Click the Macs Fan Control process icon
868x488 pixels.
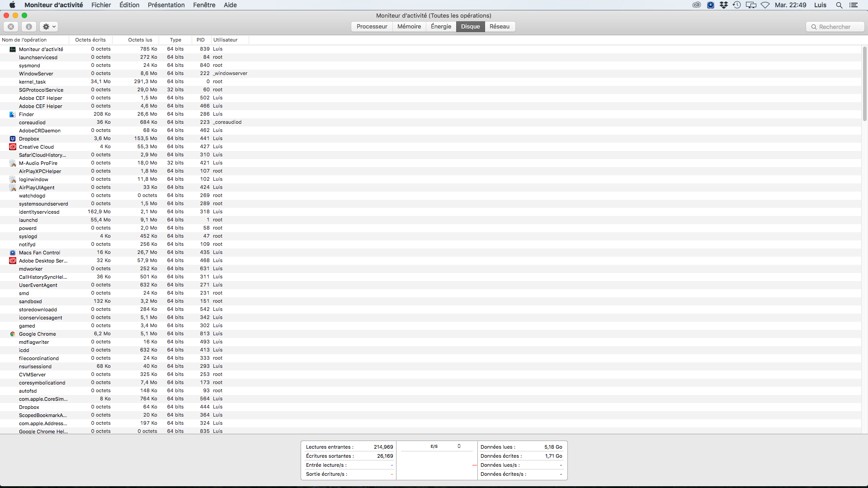(13, 253)
